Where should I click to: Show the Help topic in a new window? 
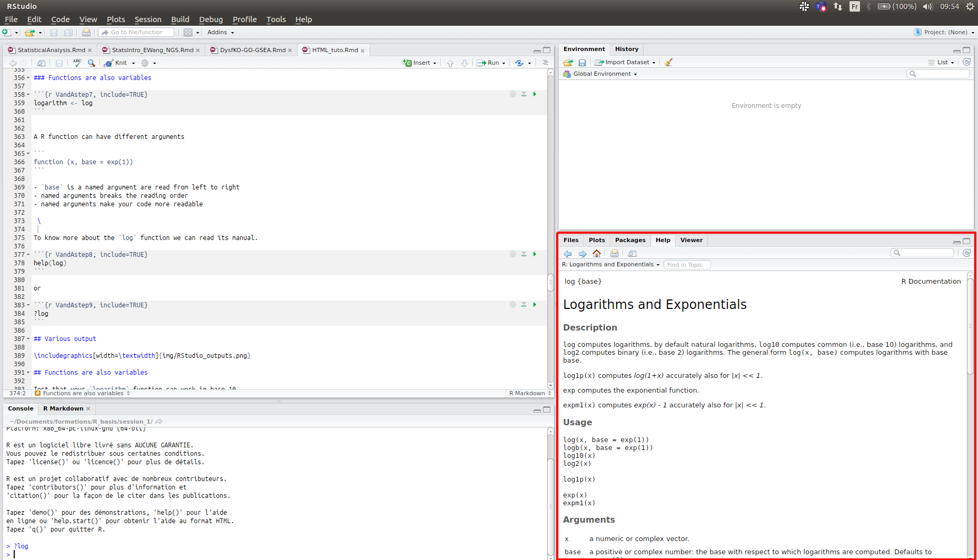pos(633,254)
